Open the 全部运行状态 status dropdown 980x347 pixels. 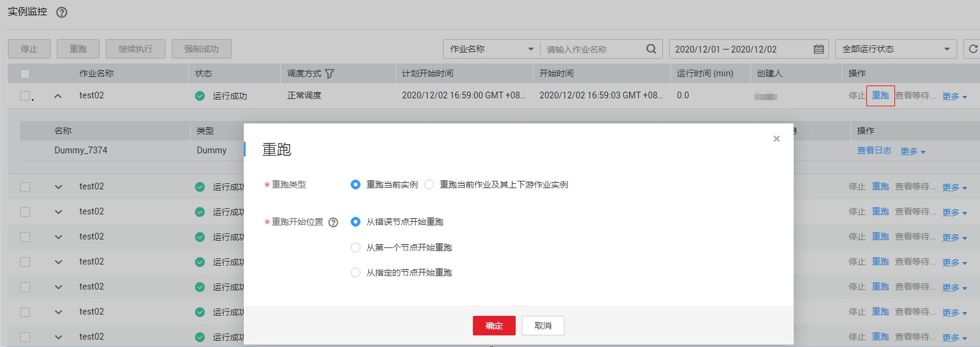point(896,49)
